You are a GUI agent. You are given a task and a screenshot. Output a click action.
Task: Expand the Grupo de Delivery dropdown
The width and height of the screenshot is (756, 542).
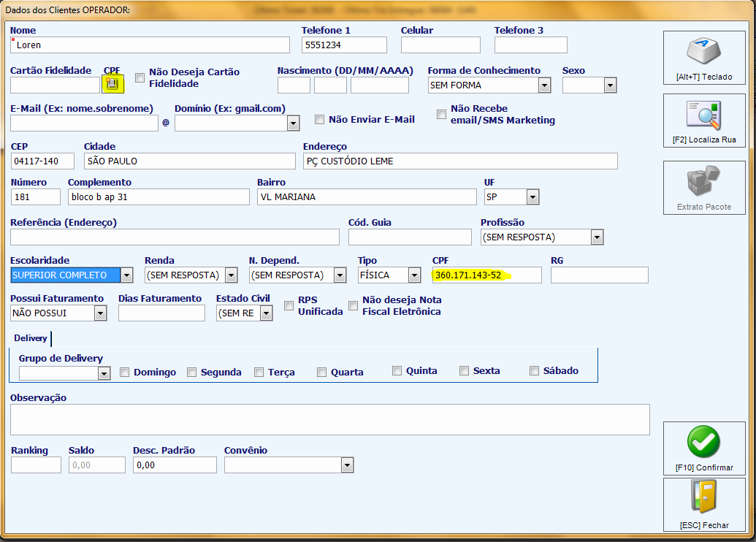point(104,373)
